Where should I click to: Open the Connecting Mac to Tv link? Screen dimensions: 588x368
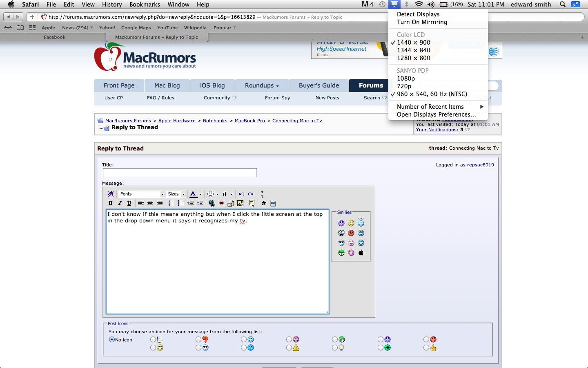click(x=297, y=121)
